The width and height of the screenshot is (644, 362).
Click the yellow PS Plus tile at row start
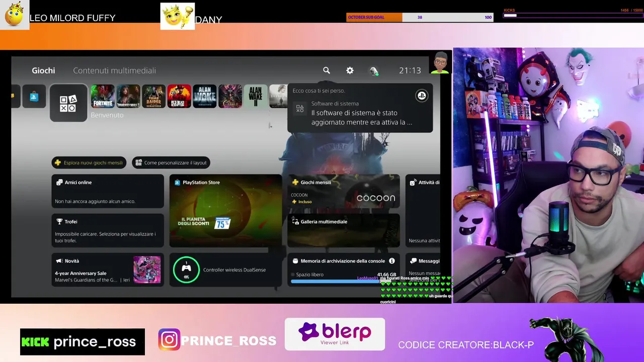16,97
